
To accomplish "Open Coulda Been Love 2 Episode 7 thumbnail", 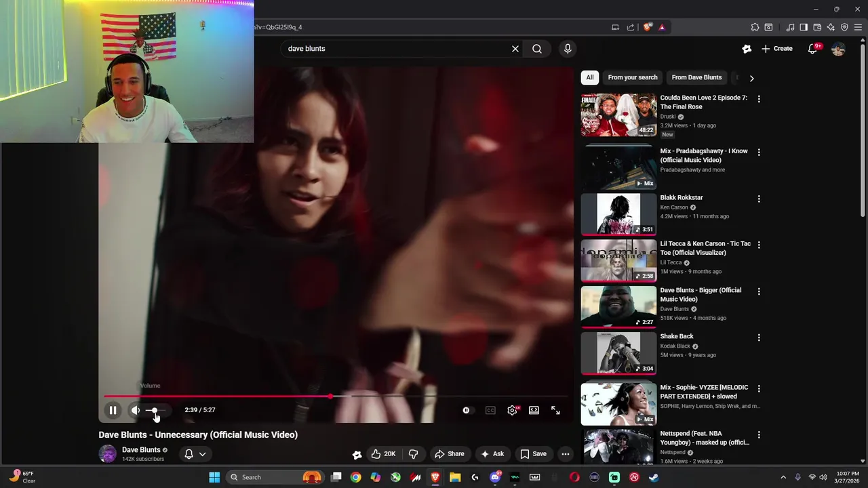I will 618,115.
